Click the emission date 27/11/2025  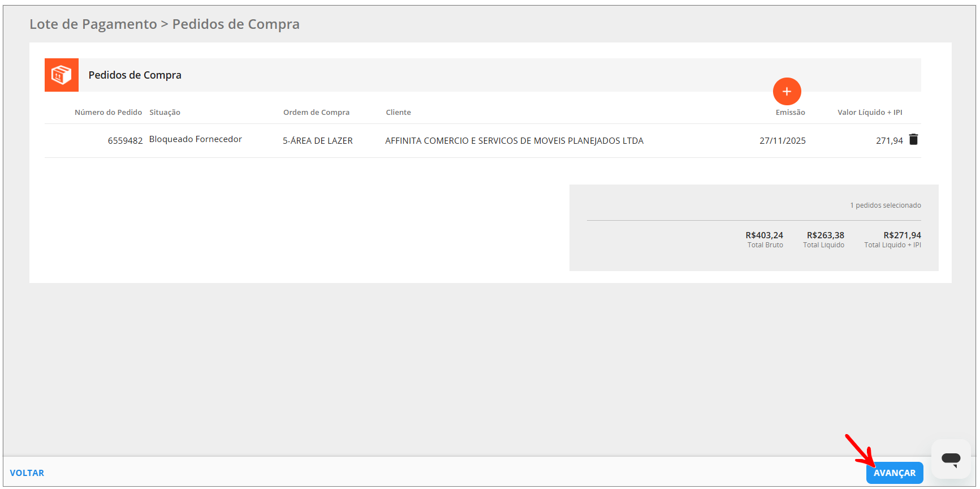783,141
